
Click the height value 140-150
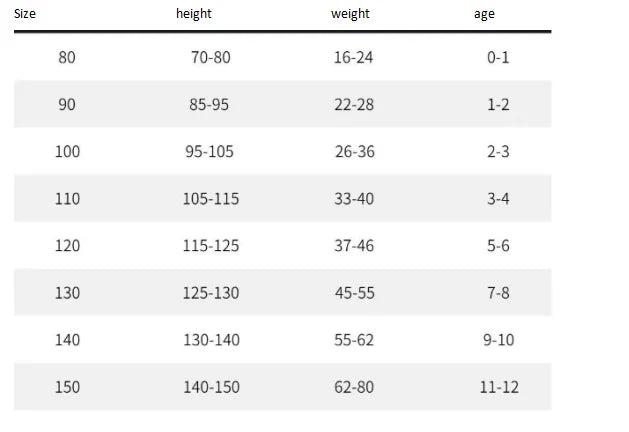tap(211, 387)
